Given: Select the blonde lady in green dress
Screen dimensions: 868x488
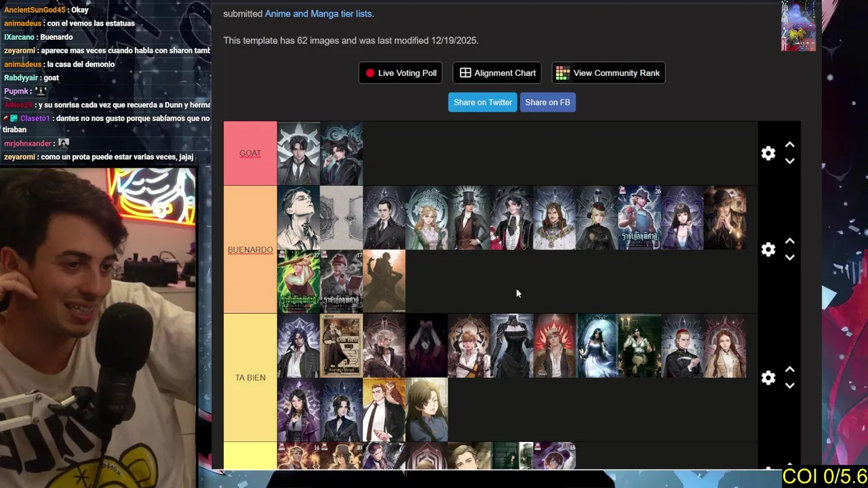Looking at the screenshot, I should tap(427, 218).
